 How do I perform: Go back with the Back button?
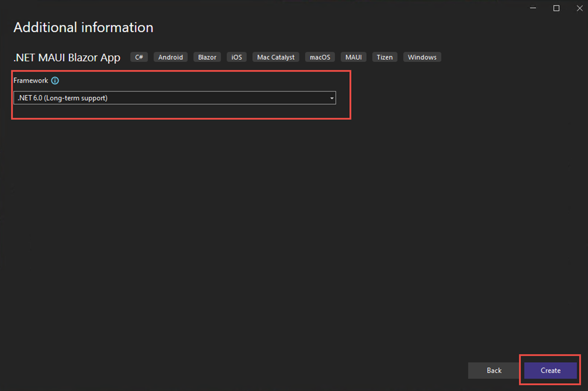tap(493, 371)
